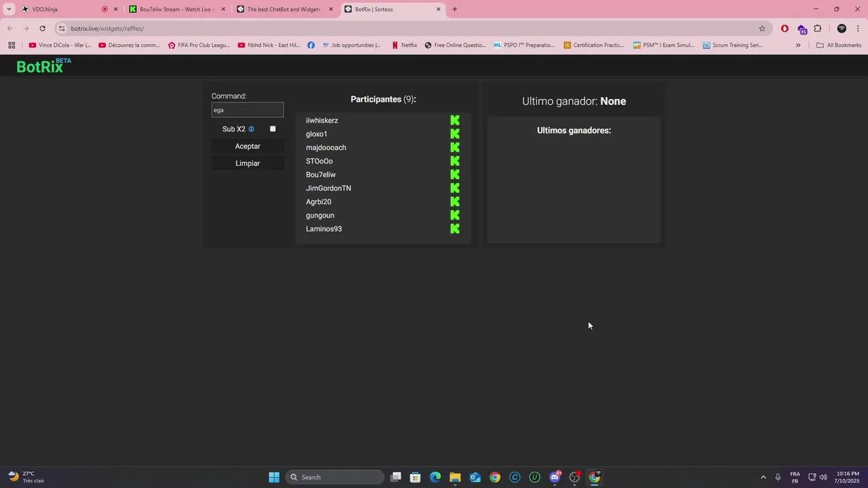Close the VDO.Ninja tab
Viewport: 868px width, 488px height.
[x=115, y=9]
